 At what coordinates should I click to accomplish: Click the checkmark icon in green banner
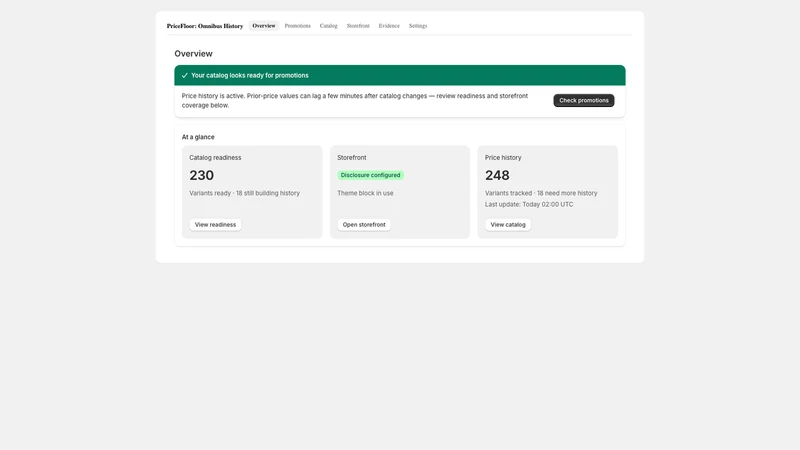point(185,76)
